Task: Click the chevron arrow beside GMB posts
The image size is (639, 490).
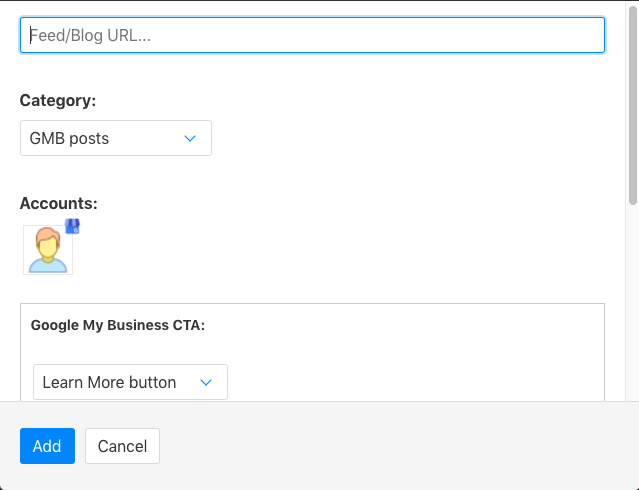Action: point(190,138)
